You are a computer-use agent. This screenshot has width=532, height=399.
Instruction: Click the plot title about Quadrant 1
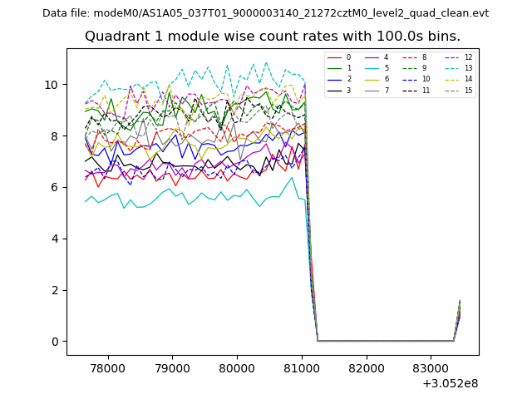[x=273, y=37]
